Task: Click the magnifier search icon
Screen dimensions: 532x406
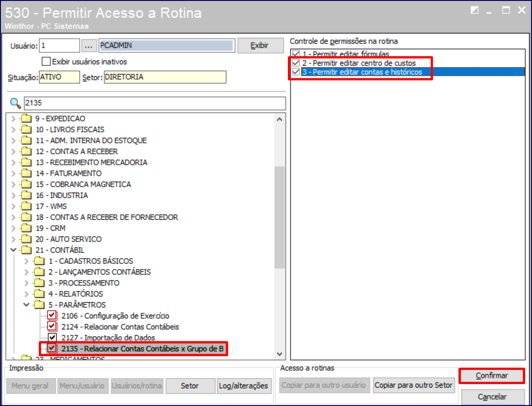Action: point(16,103)
